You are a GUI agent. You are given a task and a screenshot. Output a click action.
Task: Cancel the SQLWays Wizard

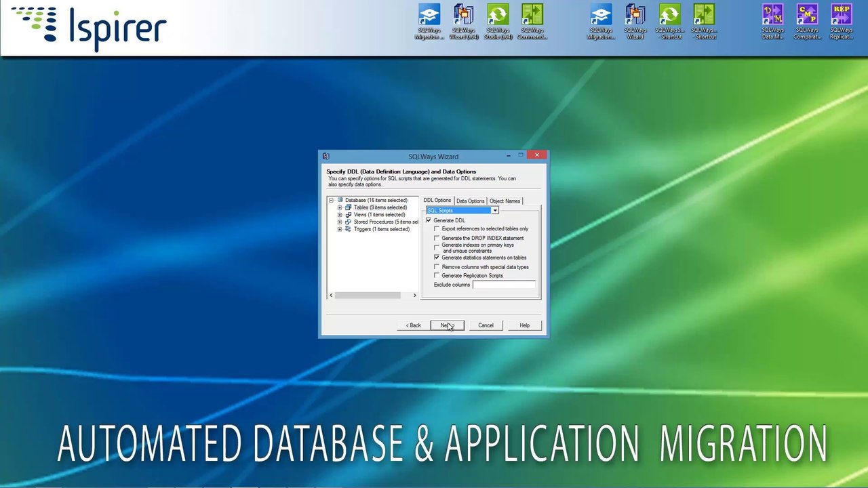pos(486,325)
